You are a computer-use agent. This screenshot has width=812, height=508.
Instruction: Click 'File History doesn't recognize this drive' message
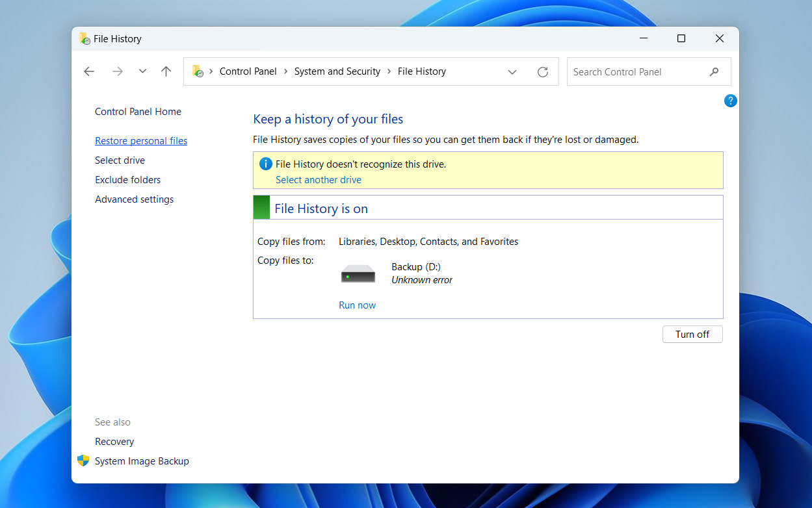coord(361,164)
